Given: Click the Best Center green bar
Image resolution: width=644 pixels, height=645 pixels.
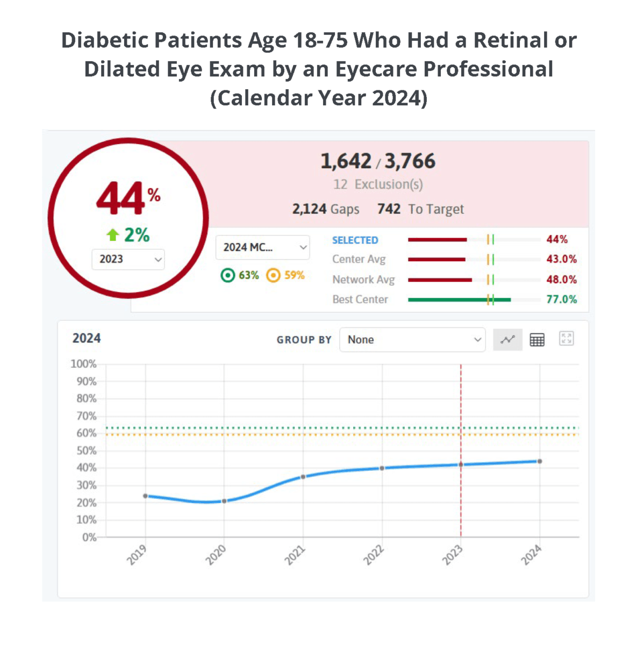Looking at the screenshot, I should (x=459, y=299).
